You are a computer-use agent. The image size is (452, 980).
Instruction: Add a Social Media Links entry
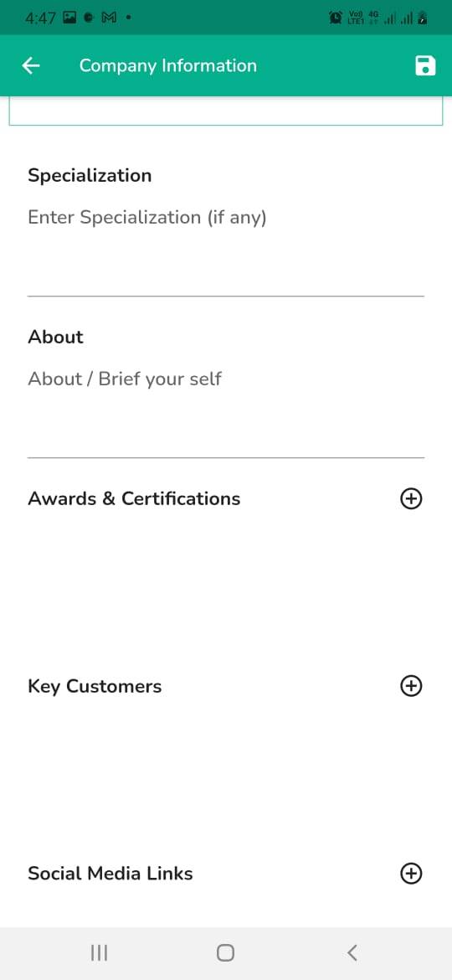[411, 873]
